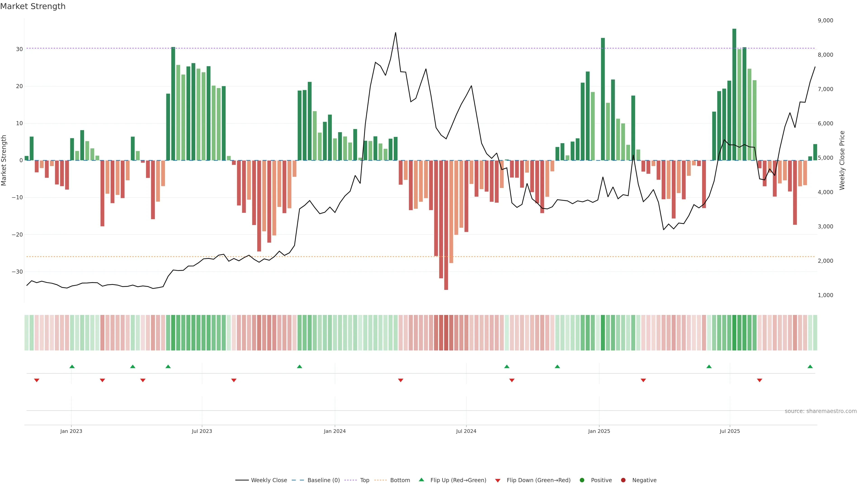The image size is (868, 488).
Task: Click Flip Down (Green→Red) legend triangle
Action: tap(497, 480)
